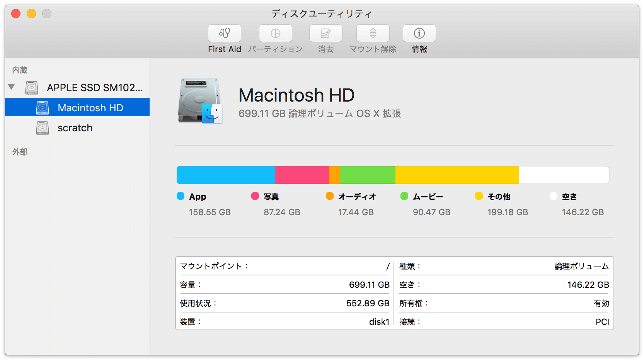Click the white free-space segment of the storage bar
Screen dimensions: 644x360
click(x=564, y=175)
